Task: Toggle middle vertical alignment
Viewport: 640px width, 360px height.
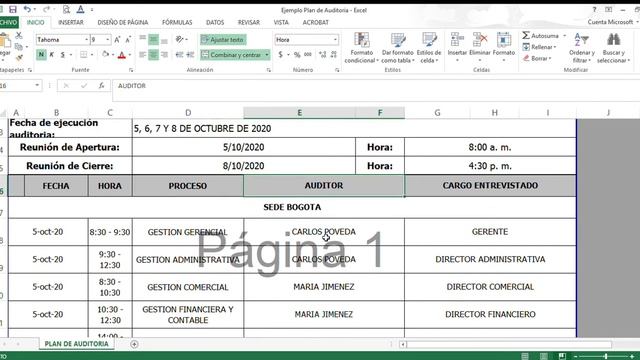Action: click(x=153, y=40)
